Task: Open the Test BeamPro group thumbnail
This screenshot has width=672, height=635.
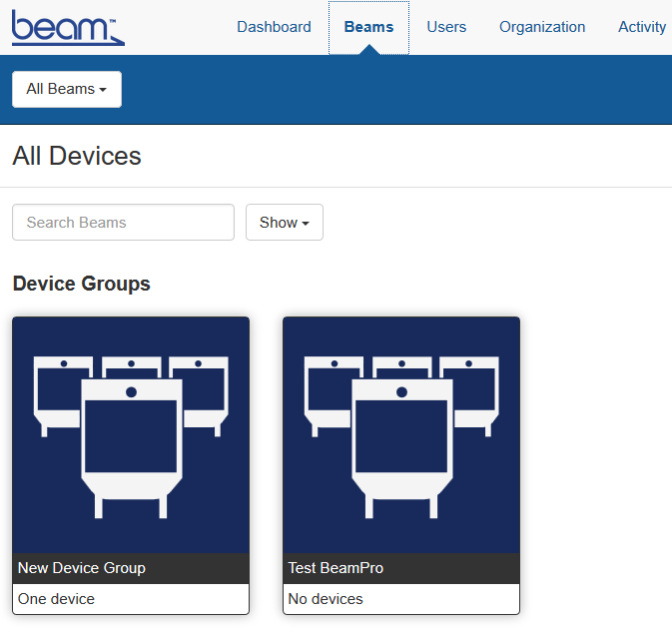Action: click(x=401, y=435)
